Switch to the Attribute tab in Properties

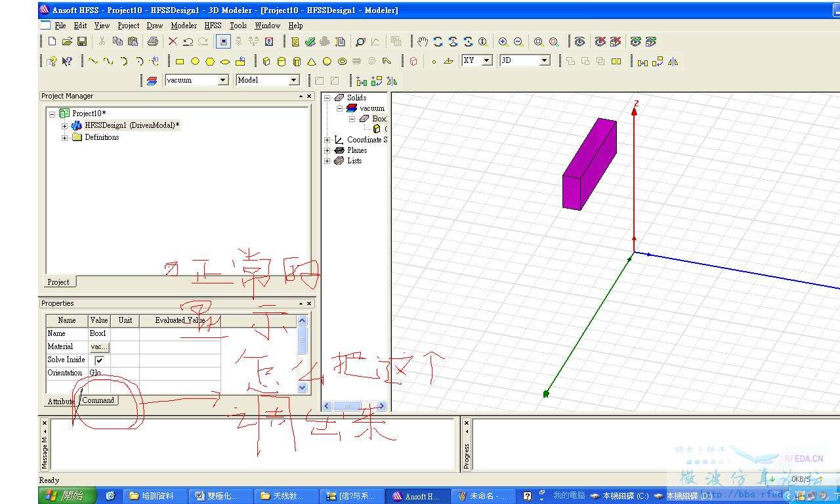tap(60, 401)
